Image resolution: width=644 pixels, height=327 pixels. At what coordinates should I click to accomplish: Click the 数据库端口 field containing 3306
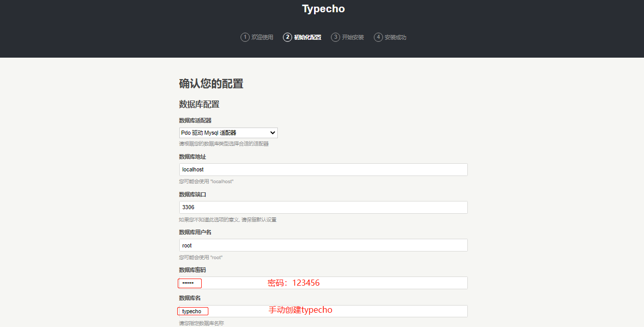(x=323, y=207)
